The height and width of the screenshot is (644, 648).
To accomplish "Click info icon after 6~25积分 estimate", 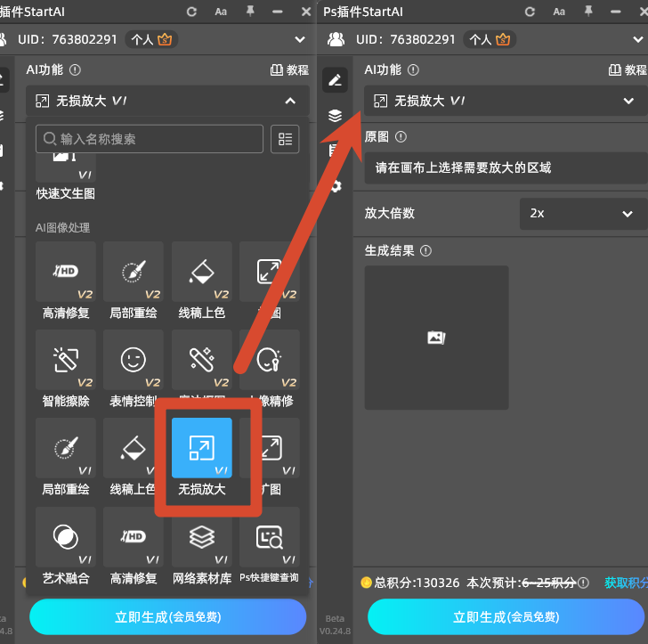I will [583, 583].
